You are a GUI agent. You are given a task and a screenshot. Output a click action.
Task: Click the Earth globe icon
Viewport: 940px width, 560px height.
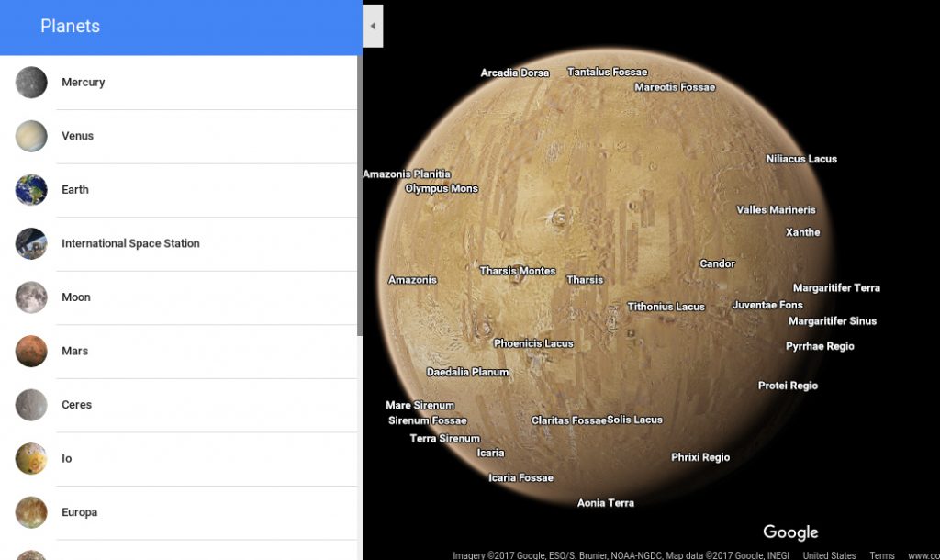(x=31, y=189)
